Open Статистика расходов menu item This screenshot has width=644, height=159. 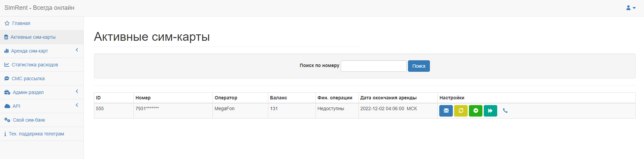(x=35, y=65)
